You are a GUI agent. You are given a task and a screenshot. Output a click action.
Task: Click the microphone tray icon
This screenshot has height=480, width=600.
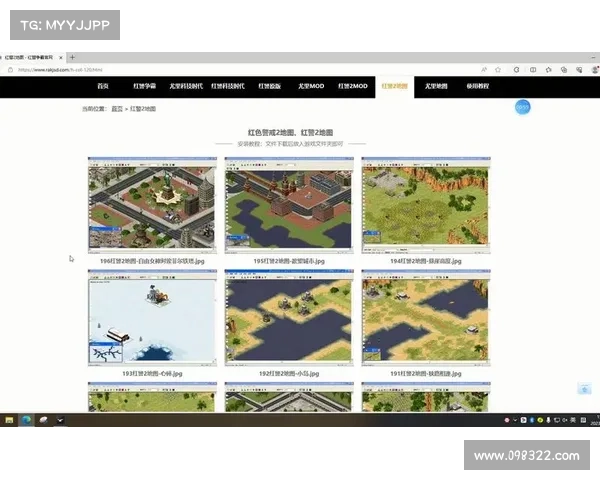click(x=548, y=420)
